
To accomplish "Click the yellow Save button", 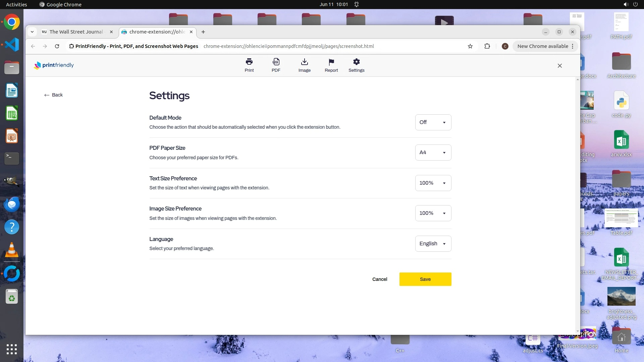I will click(x=425, y=279).
